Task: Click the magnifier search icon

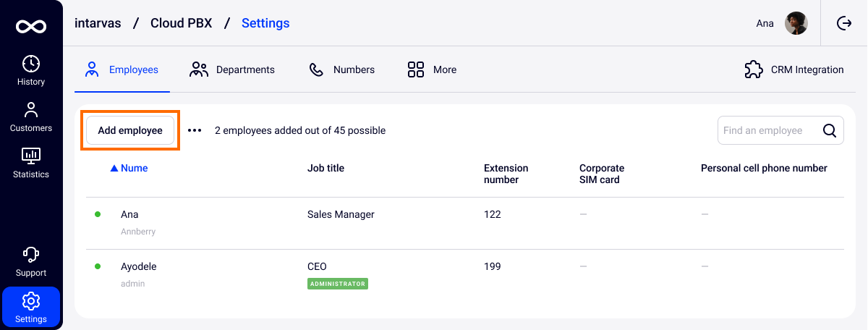Action: pyautogui.click(x=830, y=131)
